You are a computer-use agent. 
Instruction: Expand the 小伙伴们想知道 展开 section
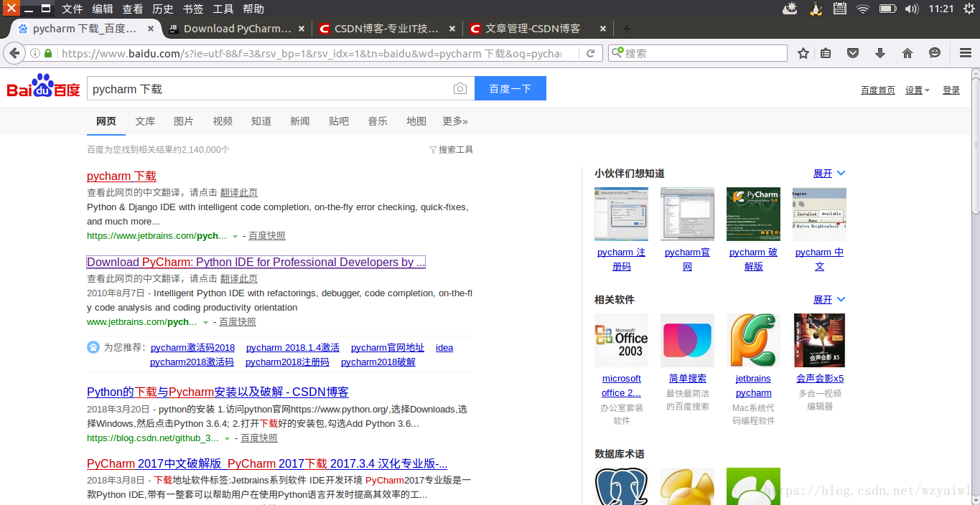point(829,174)
